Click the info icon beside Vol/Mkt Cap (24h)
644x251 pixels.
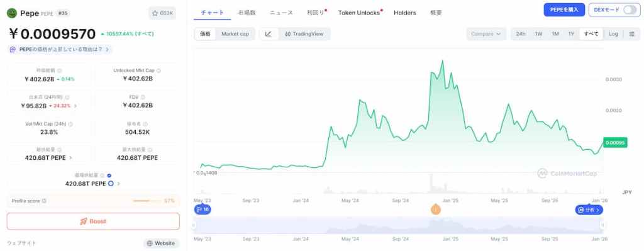pyautogui.click(x=70, y=124)
